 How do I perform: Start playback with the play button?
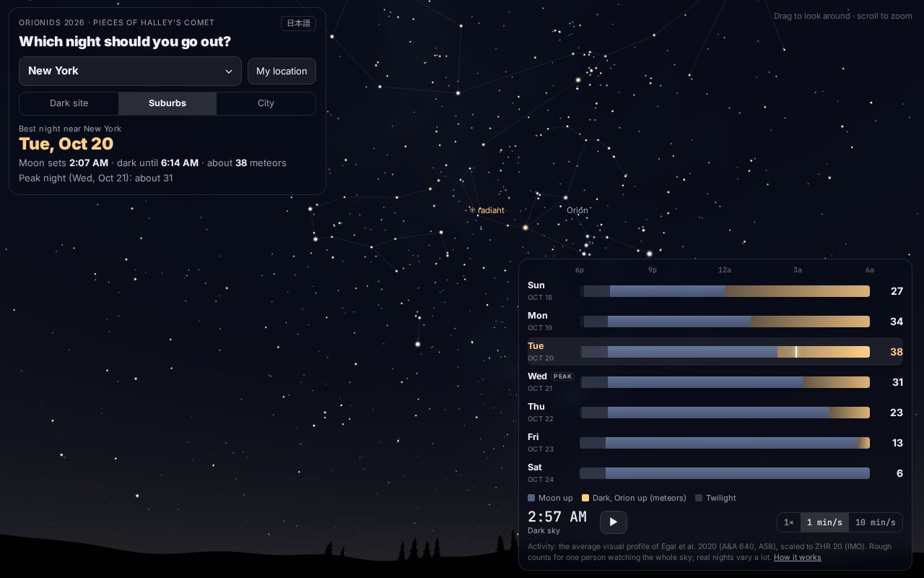pyautogui.click(x=613, y=522)
